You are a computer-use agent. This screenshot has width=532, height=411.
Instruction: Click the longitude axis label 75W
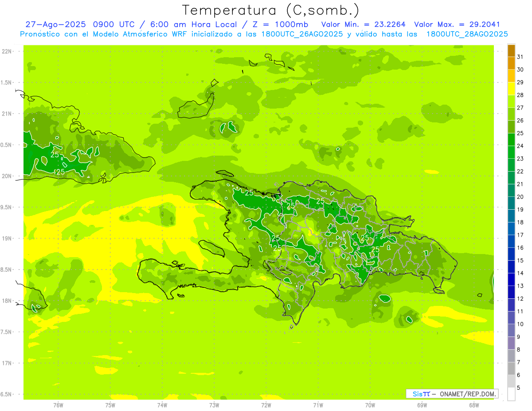110,405
